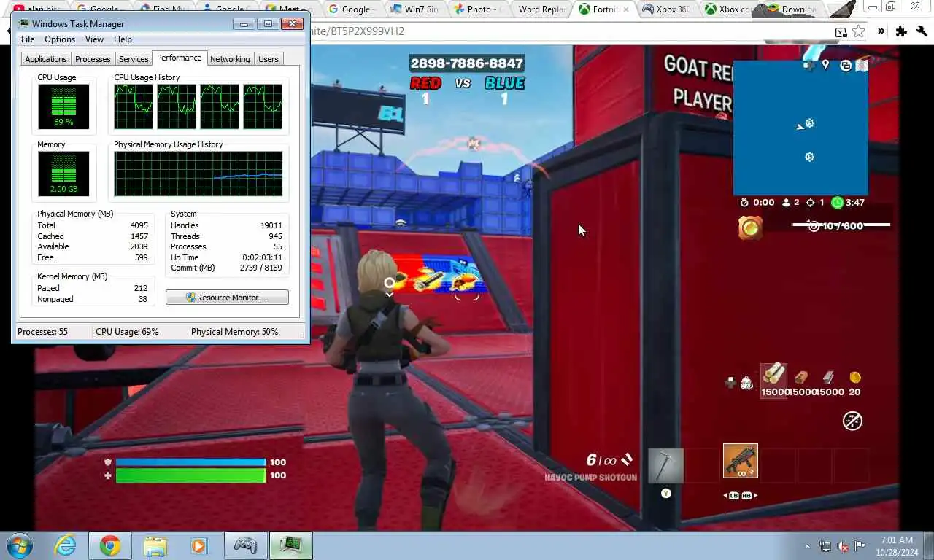Click the circular crossed-out icon below resources
The image size is (934, 560).
(852, 421)
